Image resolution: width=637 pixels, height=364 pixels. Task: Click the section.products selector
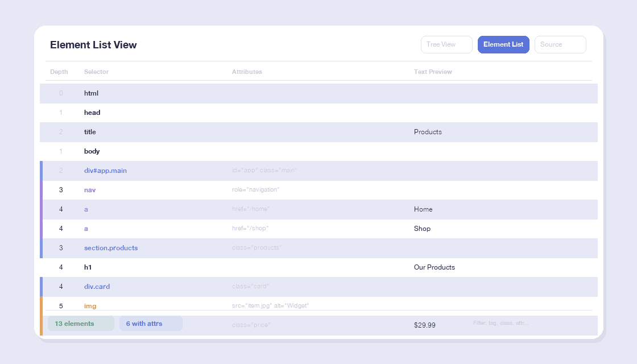click(x=111, y=248)
